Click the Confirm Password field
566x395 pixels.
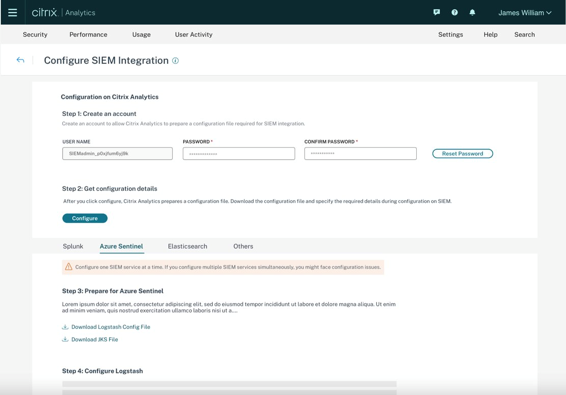(360, 153)
